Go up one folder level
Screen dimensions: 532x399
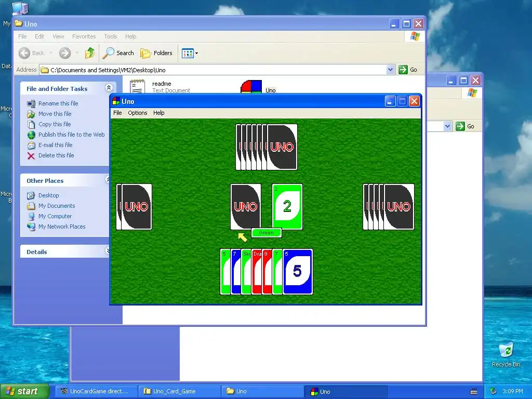(90, 53)
